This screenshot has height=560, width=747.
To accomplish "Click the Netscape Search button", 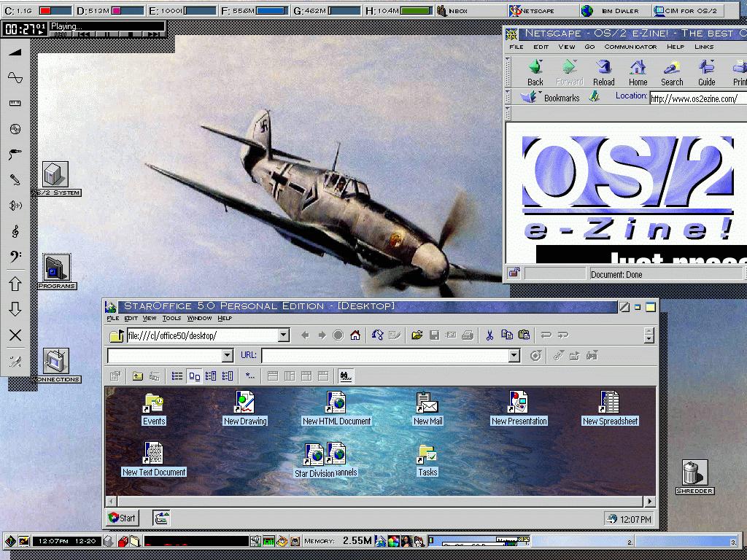I will pos(672,72).
